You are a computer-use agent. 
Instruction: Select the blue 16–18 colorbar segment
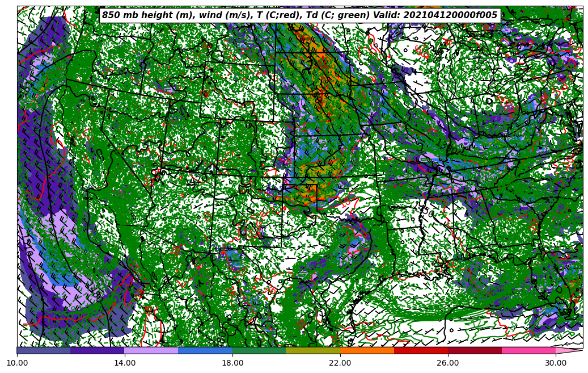[205, 350]
